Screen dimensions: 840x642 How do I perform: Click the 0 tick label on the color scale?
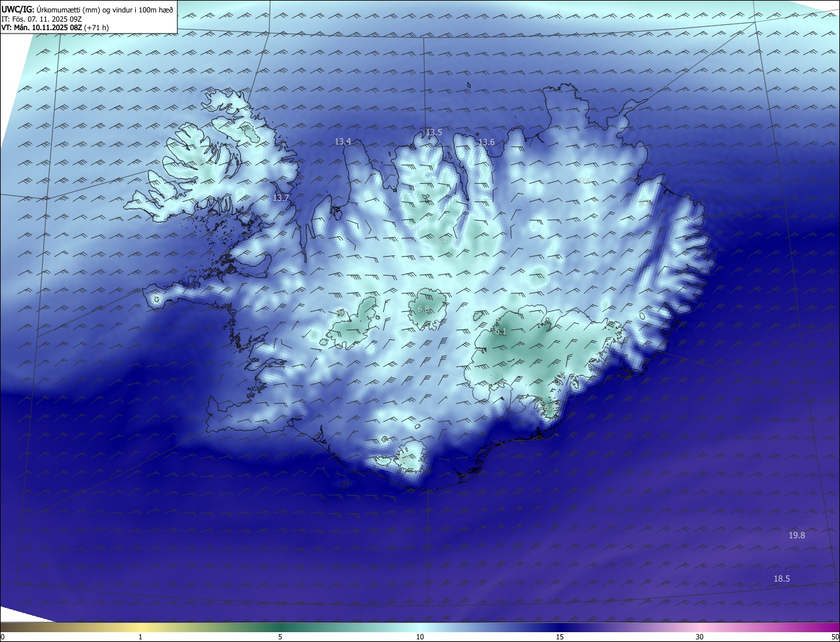point(3,637)
